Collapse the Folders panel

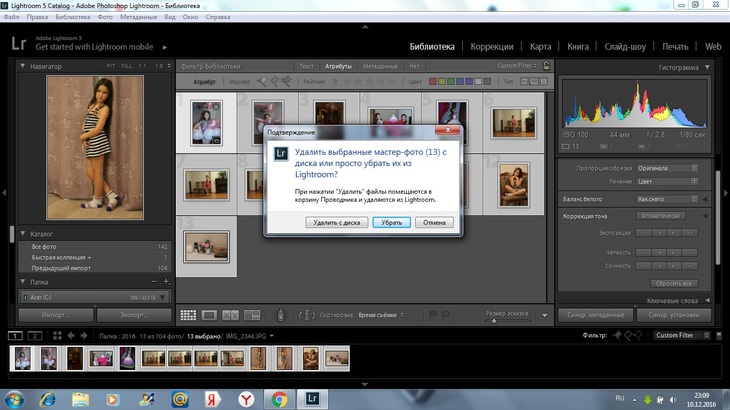tap(22, 282)
